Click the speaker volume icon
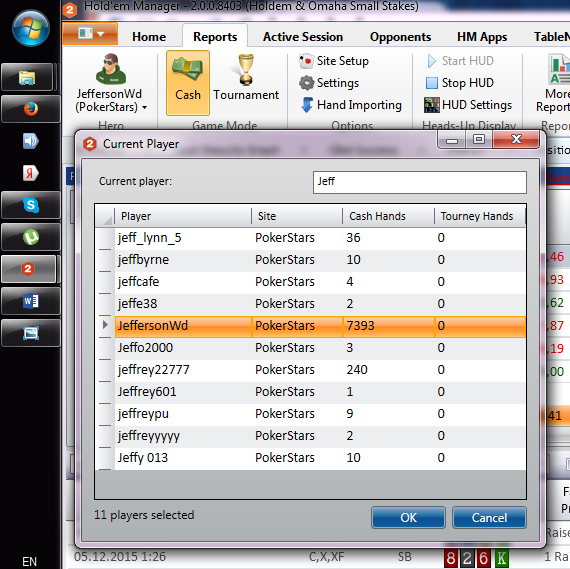This screenshot has height=569, width=570. pos(31,141)
